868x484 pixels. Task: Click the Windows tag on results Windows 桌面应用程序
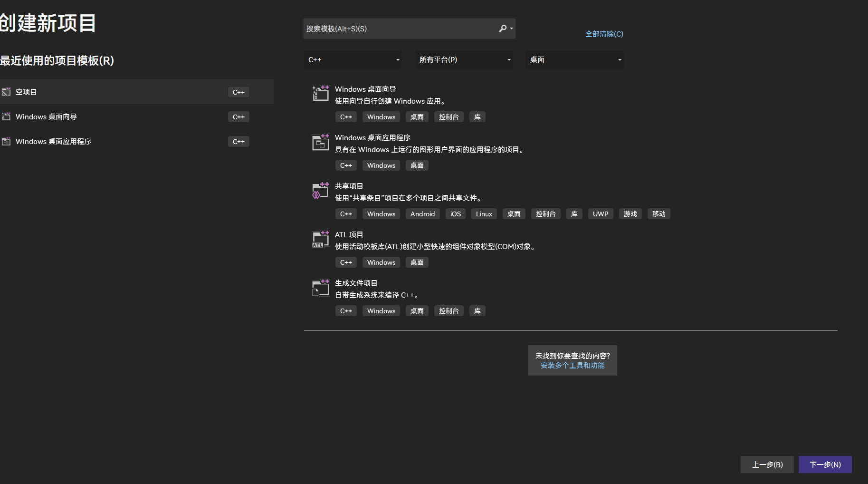pyautogui.click(x=382, y=165)
